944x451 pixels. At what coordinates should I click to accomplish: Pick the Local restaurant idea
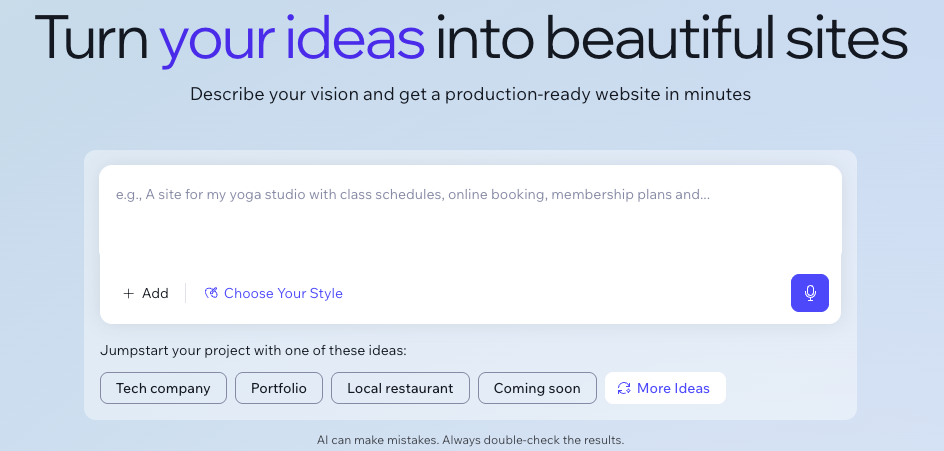click(400, 388)
